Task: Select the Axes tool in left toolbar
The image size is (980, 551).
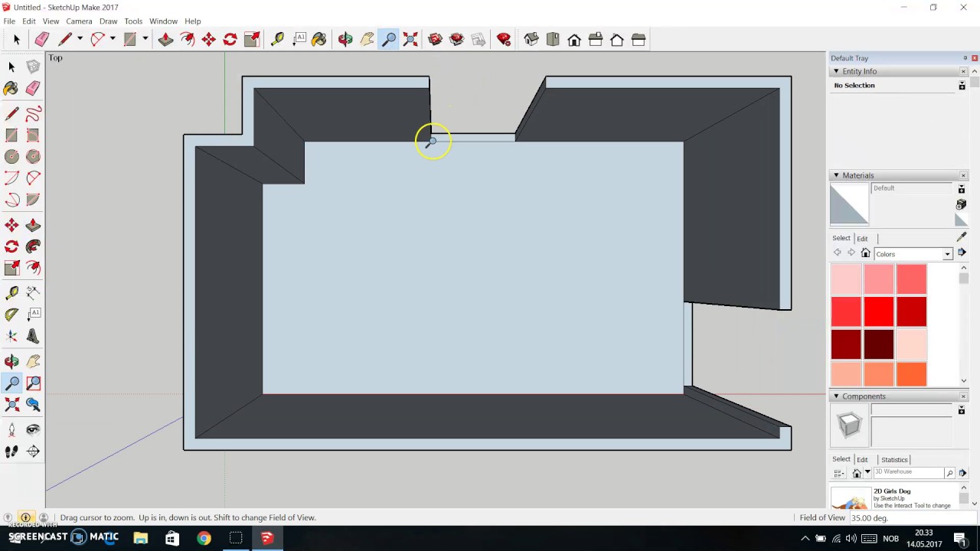Action: point(11,336)
